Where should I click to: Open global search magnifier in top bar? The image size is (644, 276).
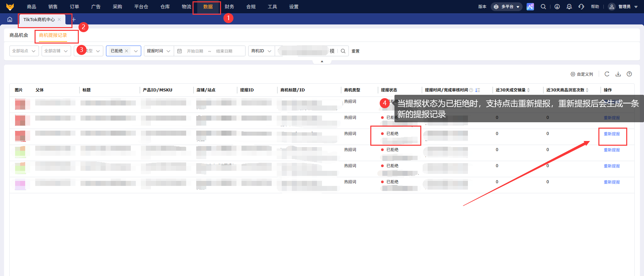[543, 7]
